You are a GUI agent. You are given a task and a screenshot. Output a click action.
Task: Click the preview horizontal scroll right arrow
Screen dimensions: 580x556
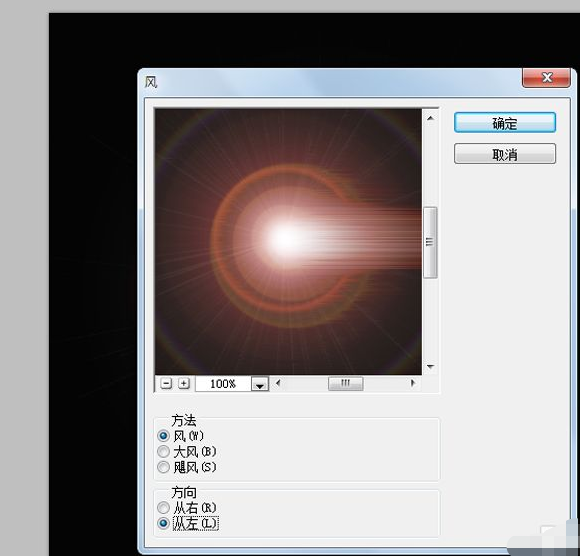tap(413, 383)
